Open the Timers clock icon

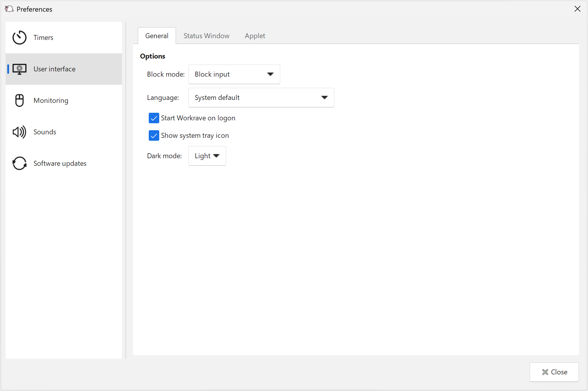click(x=20, y=38)
